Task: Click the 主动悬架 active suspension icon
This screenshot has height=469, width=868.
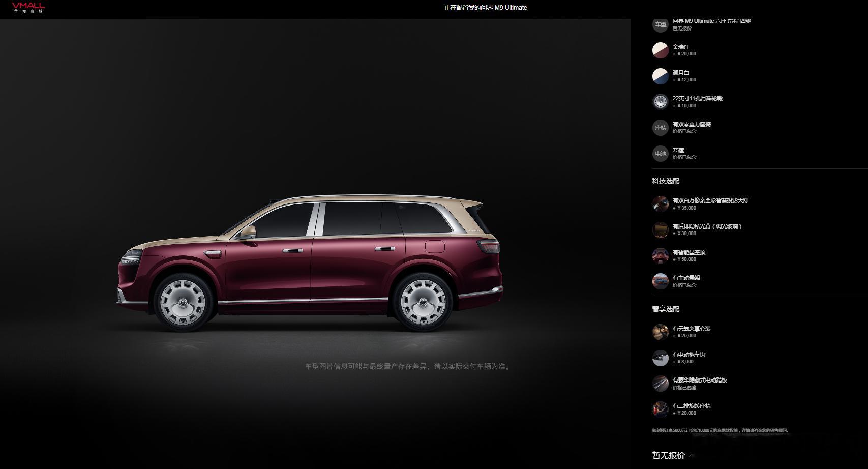Action: (661, 281)
